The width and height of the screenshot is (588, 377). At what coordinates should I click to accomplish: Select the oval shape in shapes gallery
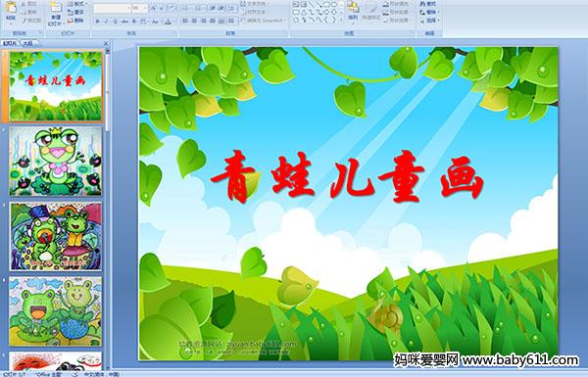coord(333,4)
